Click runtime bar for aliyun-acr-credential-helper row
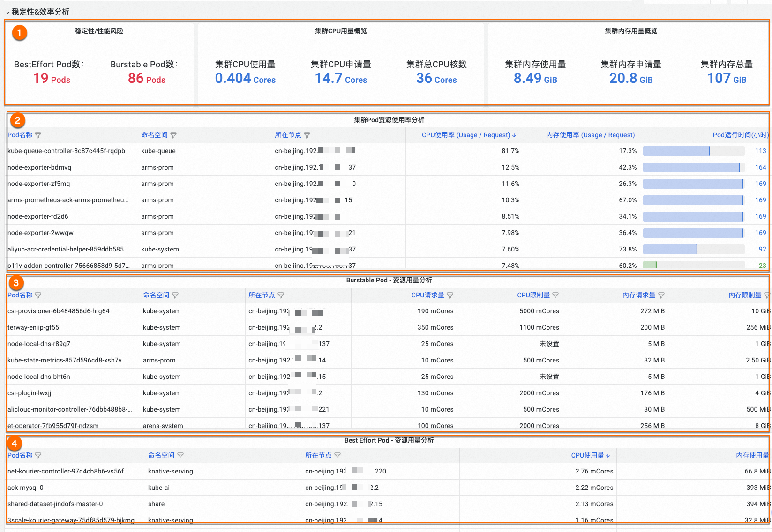The width and height of the screenshot is (772, 532). coord(694,250)
